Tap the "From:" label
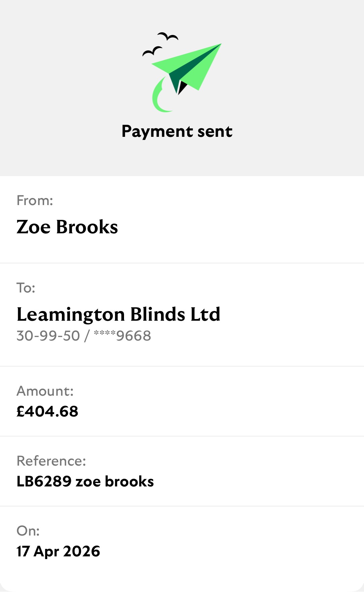The image size is (364, 592). (35, 201)
